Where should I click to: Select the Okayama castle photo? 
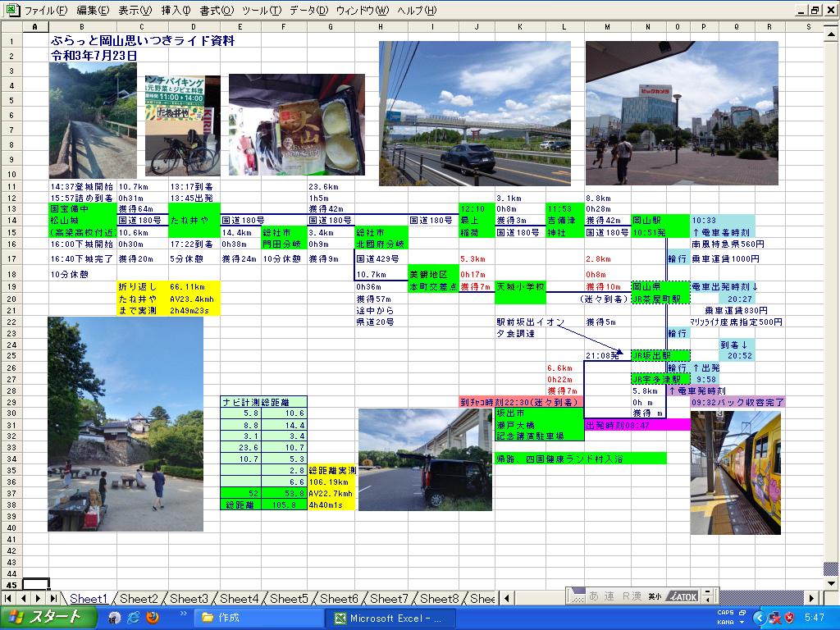125,424
